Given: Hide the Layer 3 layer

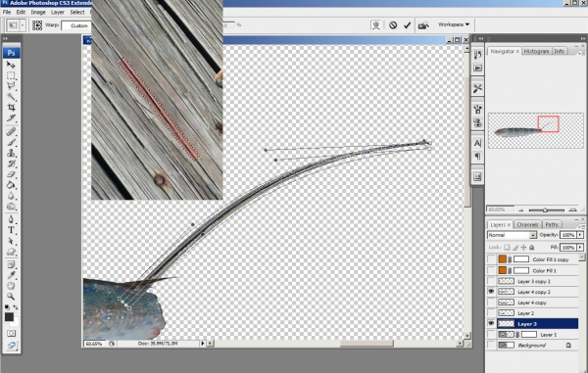Looking at the screenshot, I should [x=491, y=324].
